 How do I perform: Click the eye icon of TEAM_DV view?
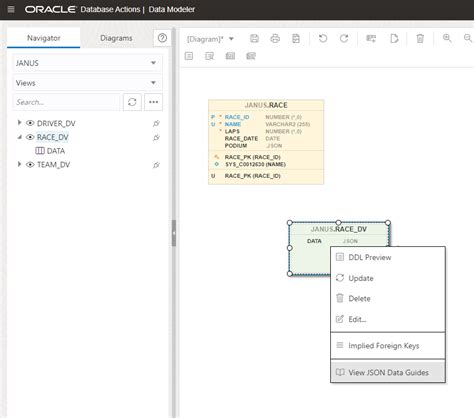pos(30,164)
